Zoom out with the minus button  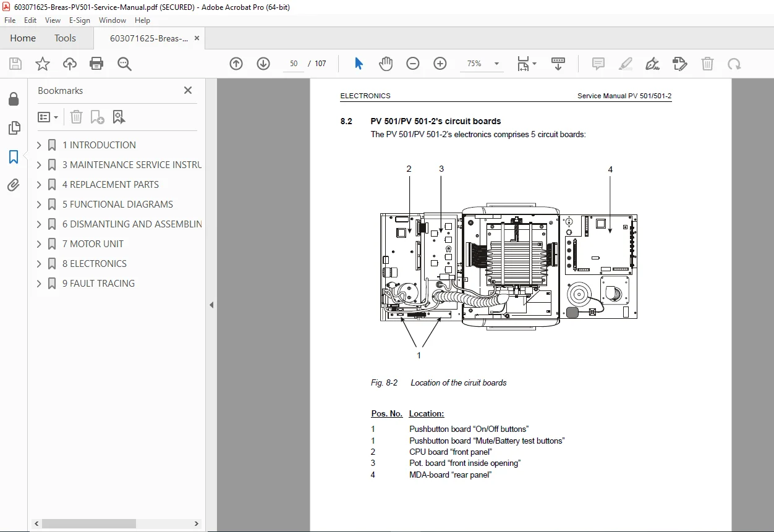coord(413,64)
